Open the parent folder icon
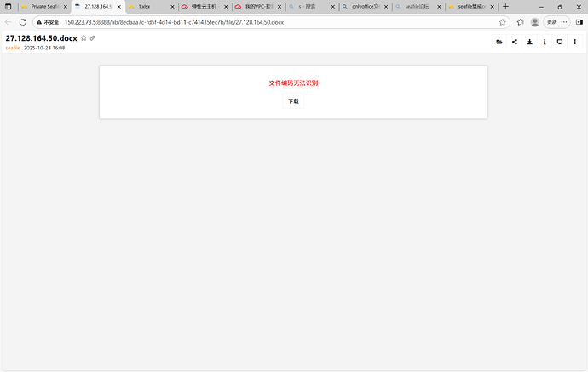The image size is (588, 372). (499, 42)
